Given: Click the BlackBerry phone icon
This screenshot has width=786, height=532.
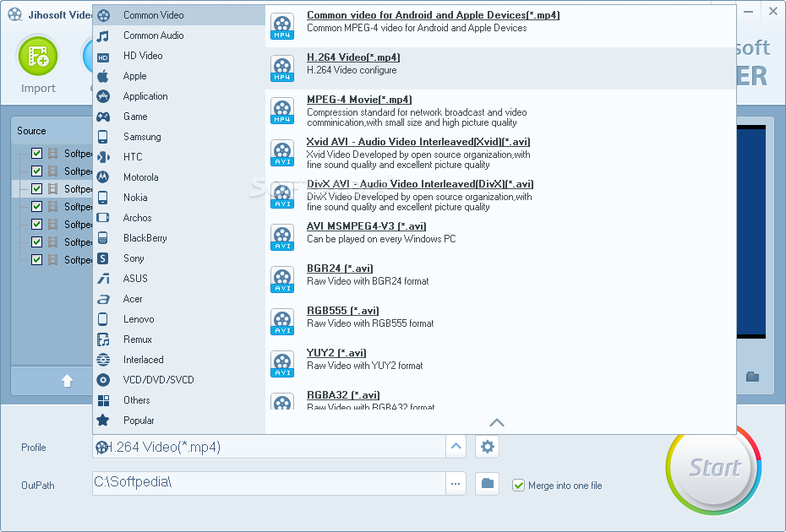Looking at the screenshot, I should (103, 238).
